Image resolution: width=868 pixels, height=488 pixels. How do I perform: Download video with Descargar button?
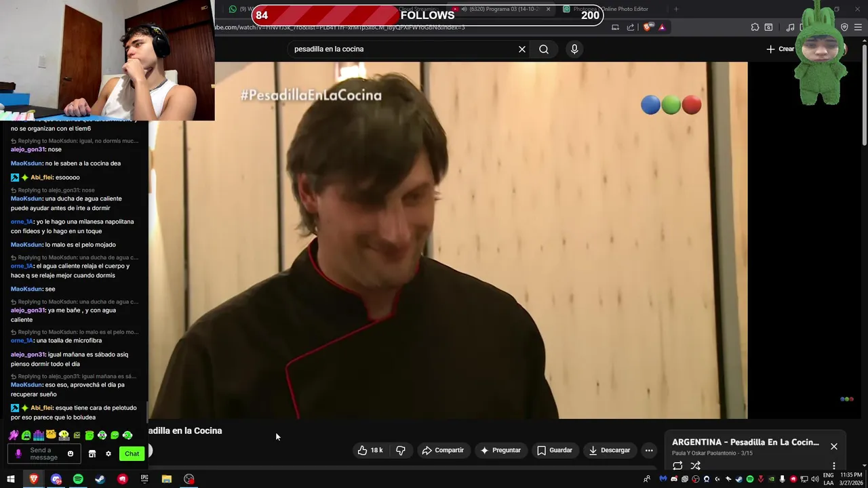(610, 450)
